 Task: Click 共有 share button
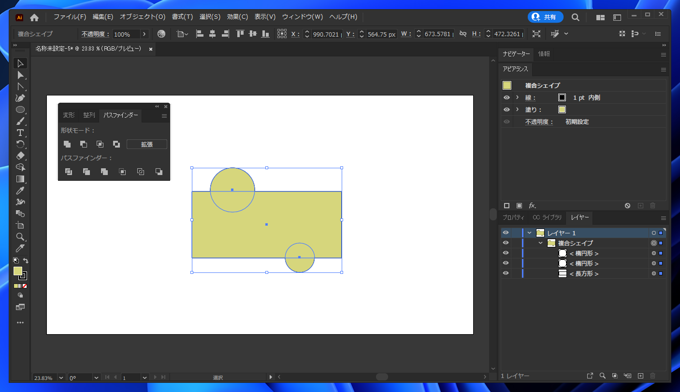tap(545, 17)
